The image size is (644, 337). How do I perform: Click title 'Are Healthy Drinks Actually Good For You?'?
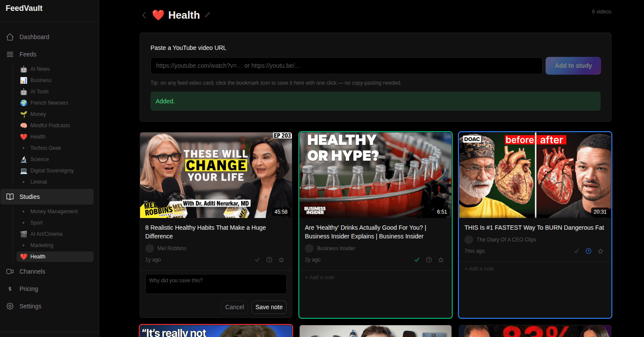coord(366,232)
